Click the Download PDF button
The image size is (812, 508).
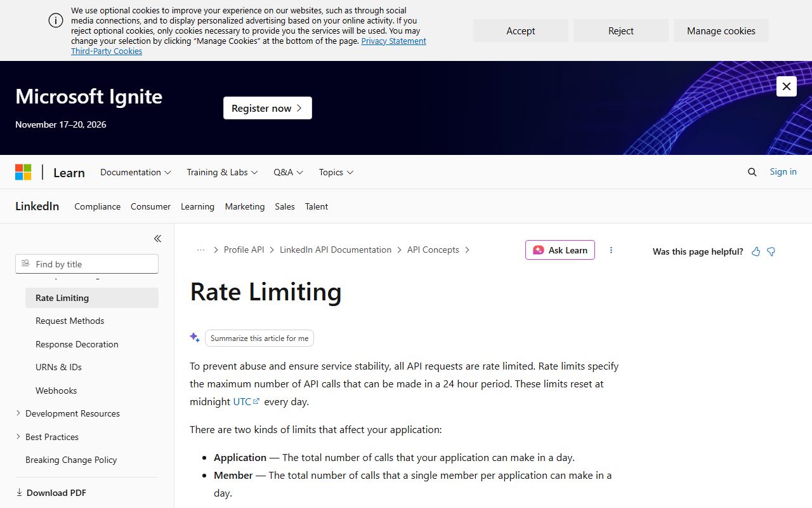click(51, 493)
